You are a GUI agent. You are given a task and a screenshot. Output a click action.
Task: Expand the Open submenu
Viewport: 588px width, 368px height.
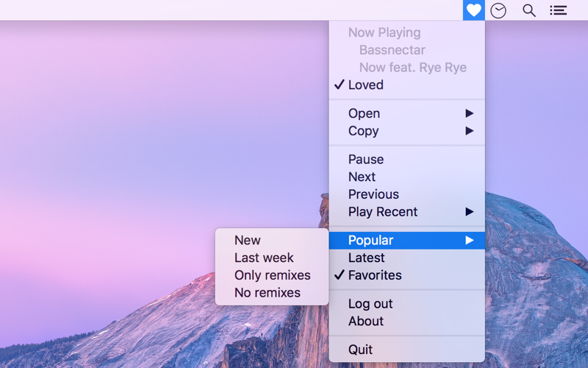(x=407, y=113)
